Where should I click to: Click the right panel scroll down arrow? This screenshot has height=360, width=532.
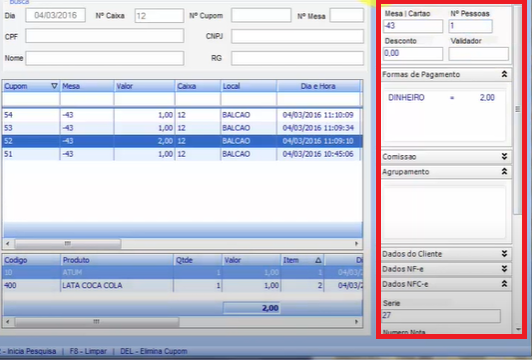518,329
